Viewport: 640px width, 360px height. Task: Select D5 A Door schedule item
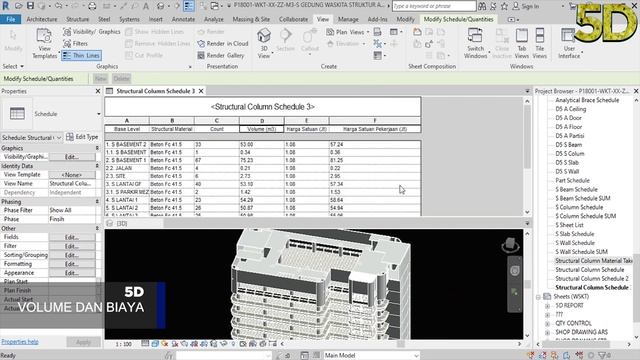568,118
